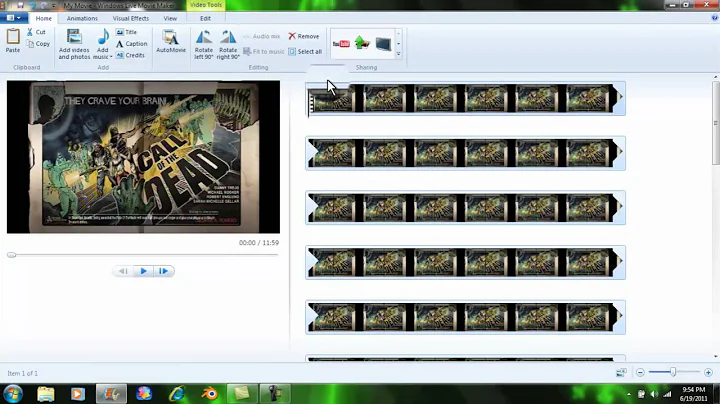Click the video preview monitor
Screen dimensions: 720x404
coord(143,157)
